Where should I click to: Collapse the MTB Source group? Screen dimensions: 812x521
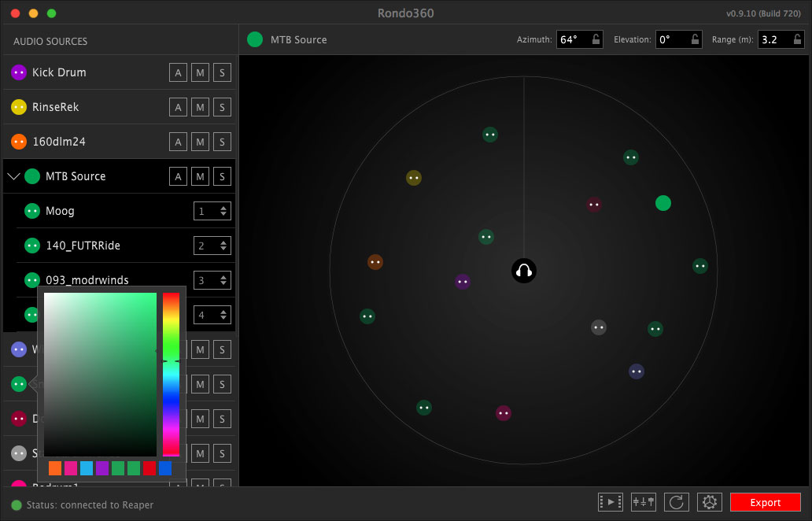click(x=13, y=176)
